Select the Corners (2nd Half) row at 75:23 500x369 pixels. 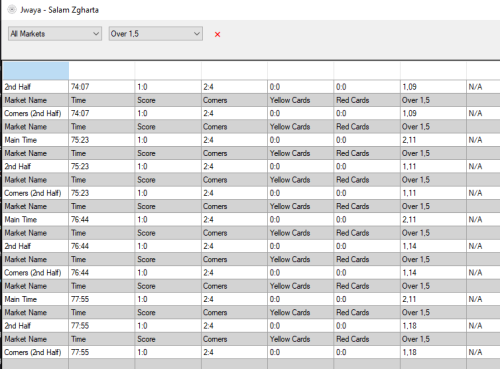pos(251,193)
